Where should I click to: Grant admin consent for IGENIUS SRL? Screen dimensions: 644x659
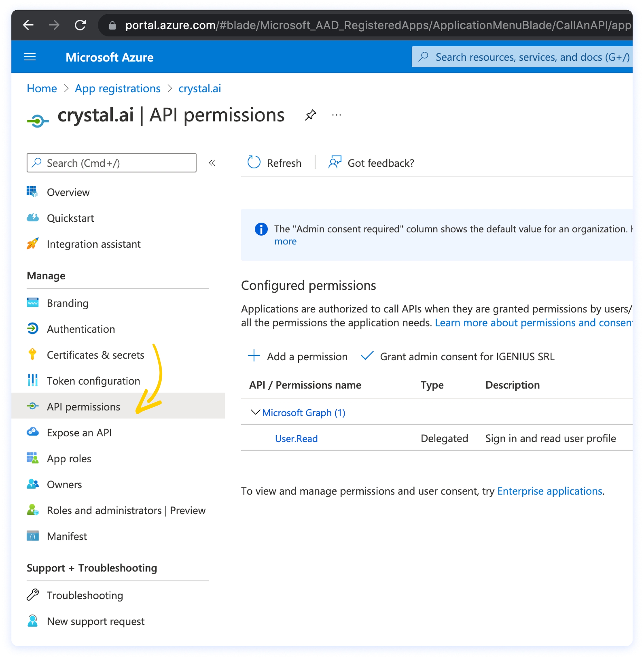[x=457, y=356]
